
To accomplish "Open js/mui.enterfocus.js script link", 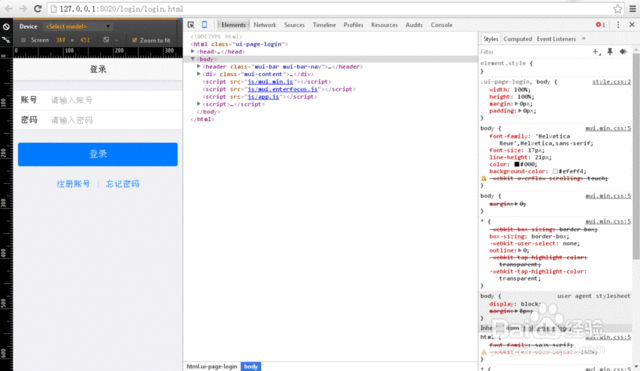I will (x=282, y=89).
